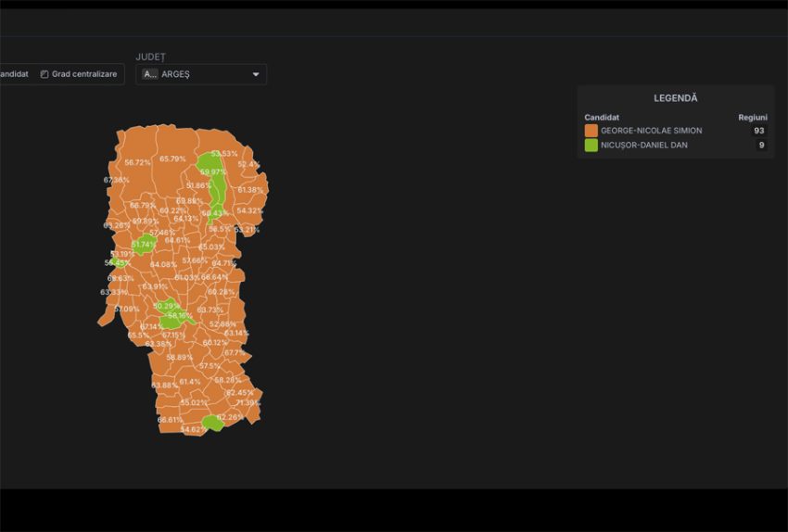Select GEORGE-NICOLAE SIMION in the legend

pos(650,131)
